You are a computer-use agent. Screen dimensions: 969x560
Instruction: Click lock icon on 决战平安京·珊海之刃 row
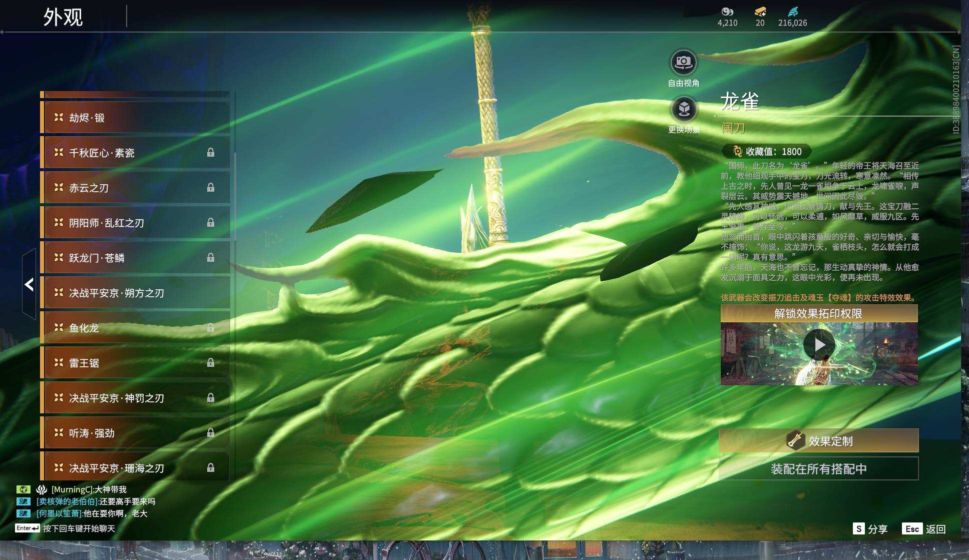point(211,467)
